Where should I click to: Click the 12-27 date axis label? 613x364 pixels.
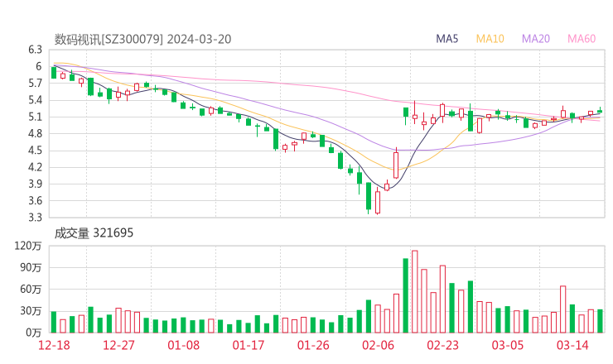tap(118, 345)
